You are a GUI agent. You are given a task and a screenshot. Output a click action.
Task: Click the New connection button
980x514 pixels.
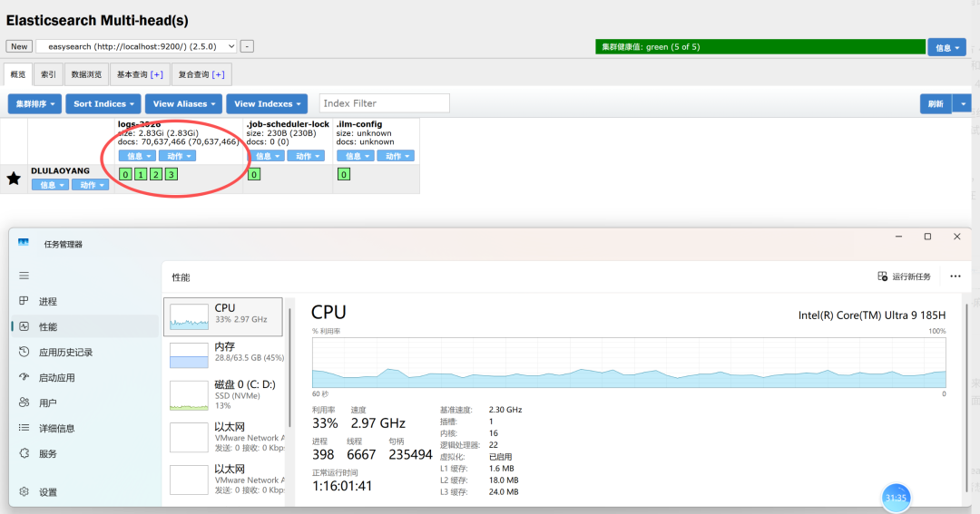pos(19,46)
